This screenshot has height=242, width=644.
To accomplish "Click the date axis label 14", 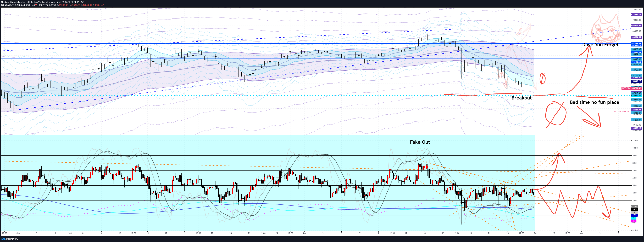I will click(425, 233).
